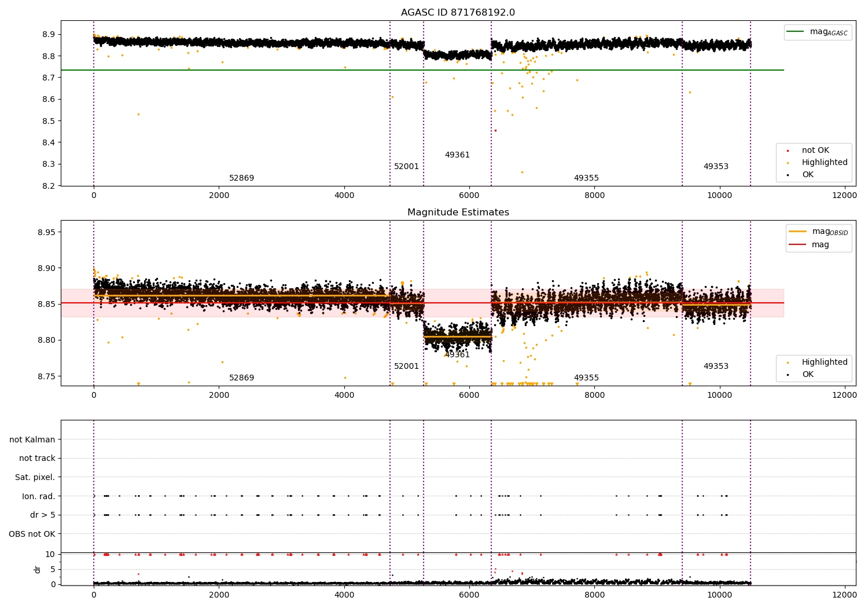Image resolution: width=868 pixels, height=608 pixels.
Task: Click the 8.2 y-axis tick label
Action: pos(49,186)
